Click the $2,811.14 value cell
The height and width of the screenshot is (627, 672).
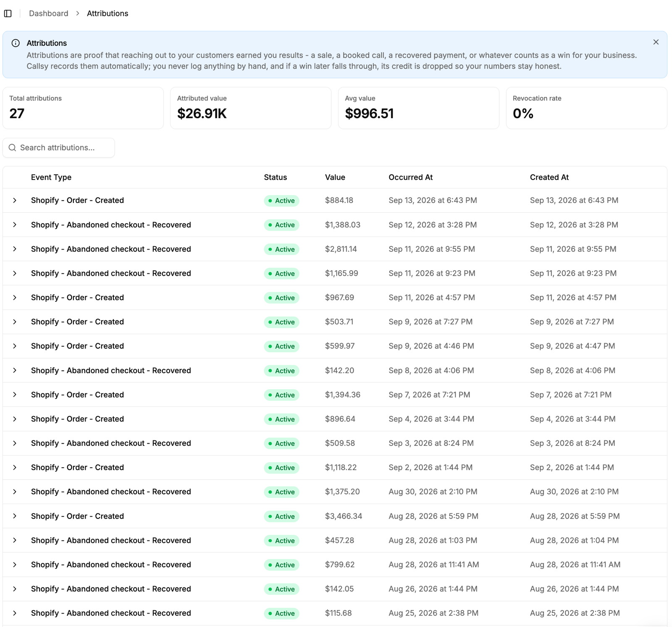(x=341, y=249)
